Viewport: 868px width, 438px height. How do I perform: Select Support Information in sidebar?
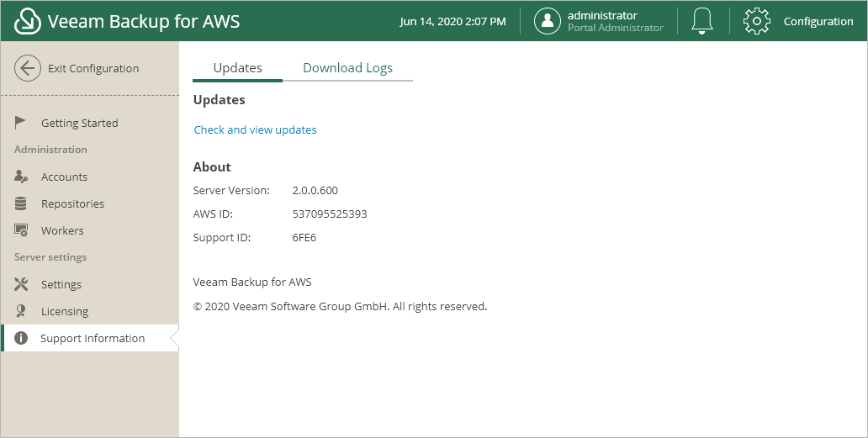[x=90, y=338]
